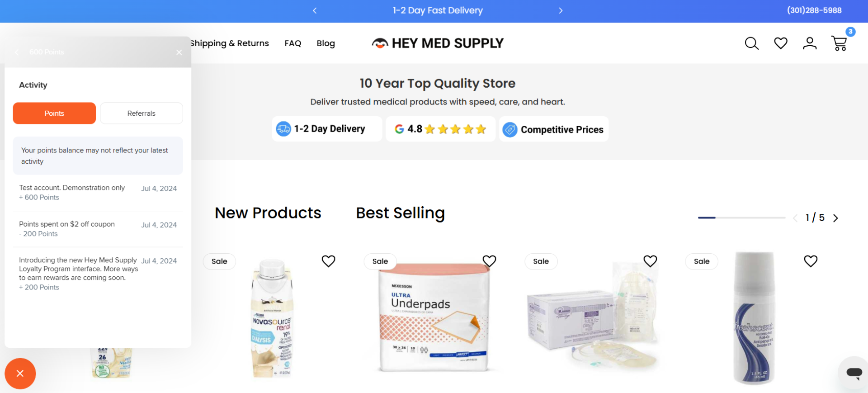Go back from 600 Points panel

click(x=17, y=52)
